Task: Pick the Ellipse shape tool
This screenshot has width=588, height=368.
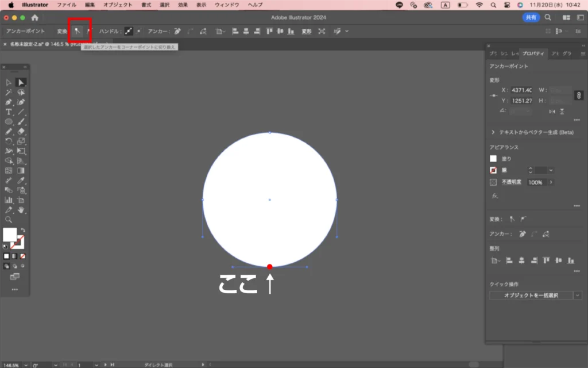Action: [x=9, y=121]
